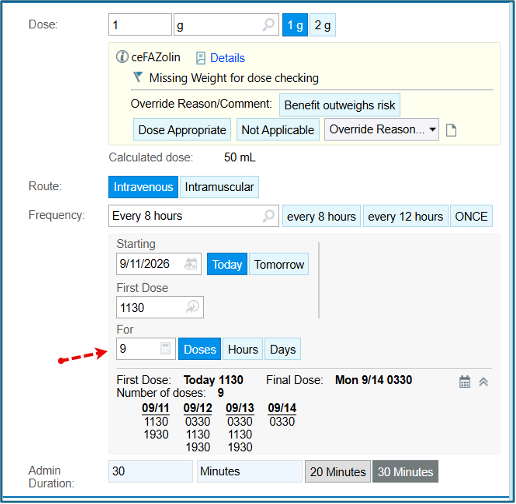The height and width of the screenshot is (504, 516).
Task: Click the Missing Weight warning flag icon
Action: tap(138, 77)
